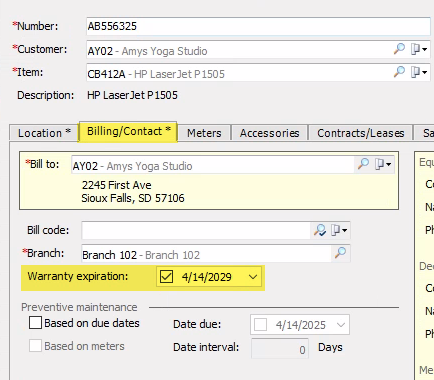Click the Branch magnifier lookup icon

[340, 253]
